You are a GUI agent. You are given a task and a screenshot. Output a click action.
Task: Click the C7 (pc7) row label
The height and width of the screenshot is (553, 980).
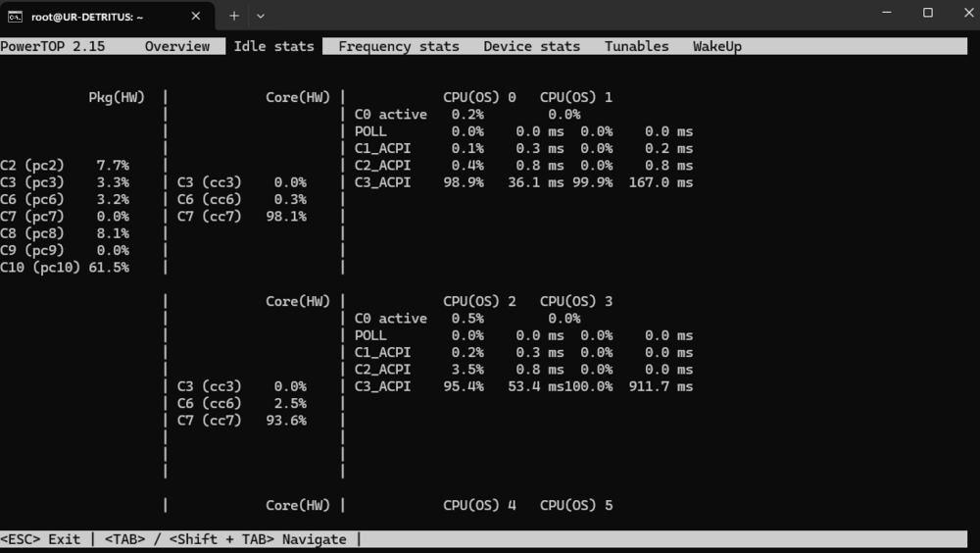[32, 217]
